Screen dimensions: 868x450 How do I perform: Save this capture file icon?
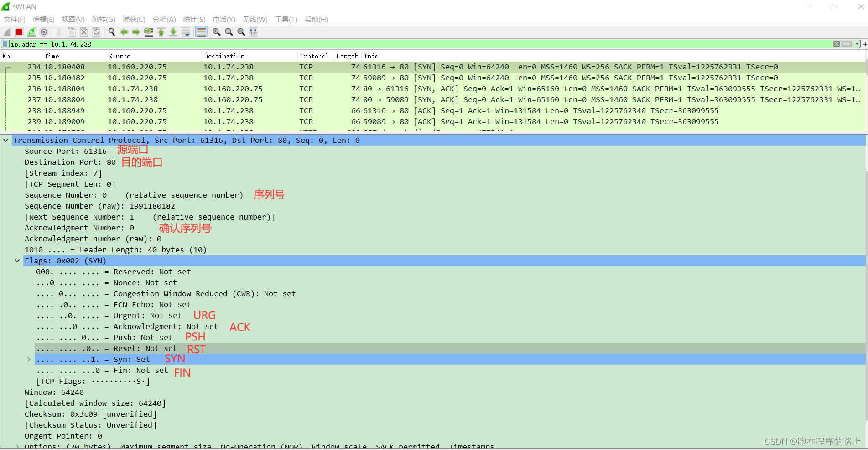[x=72, y=32]
